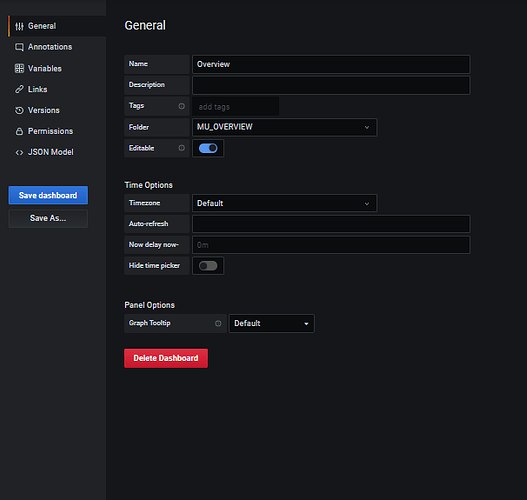Click the Annotations comment icon

(x=19, y=47)
